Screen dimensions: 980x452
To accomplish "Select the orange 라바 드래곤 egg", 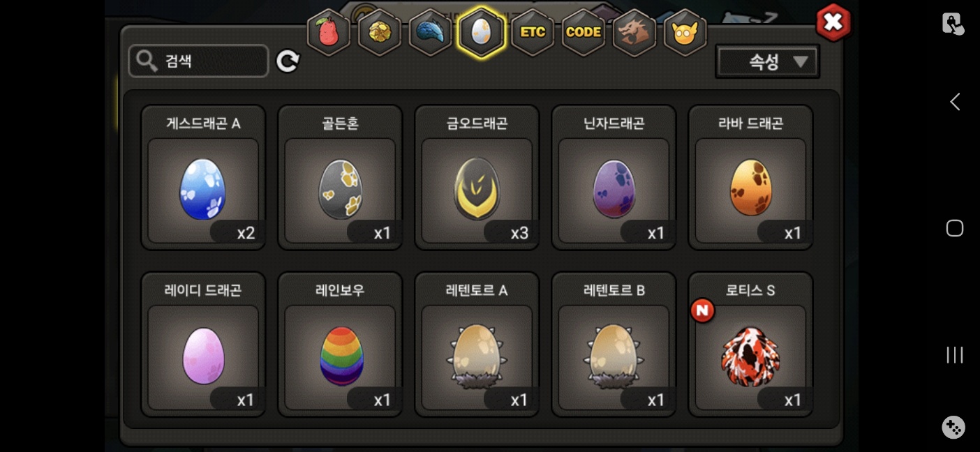I will [x=750, y=178].
